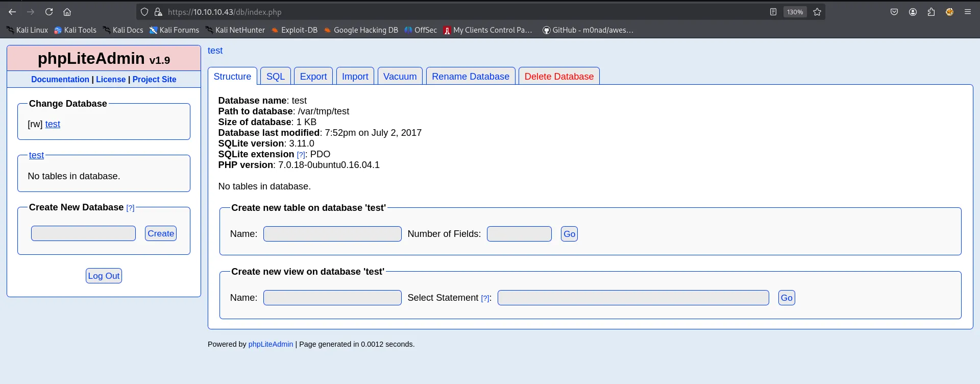Click the test legend link above 'No tables'

pos(36,155)
